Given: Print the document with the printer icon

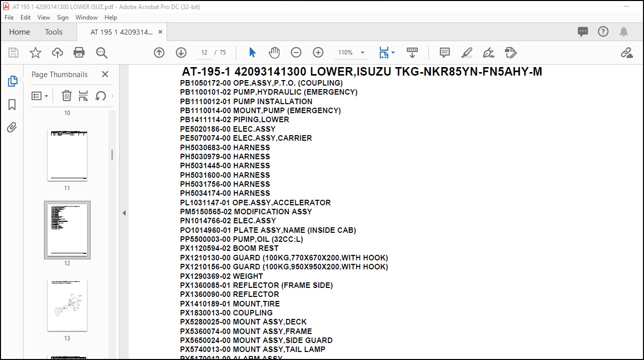Looking at the screenshot, I should click(x=79, y=53).
